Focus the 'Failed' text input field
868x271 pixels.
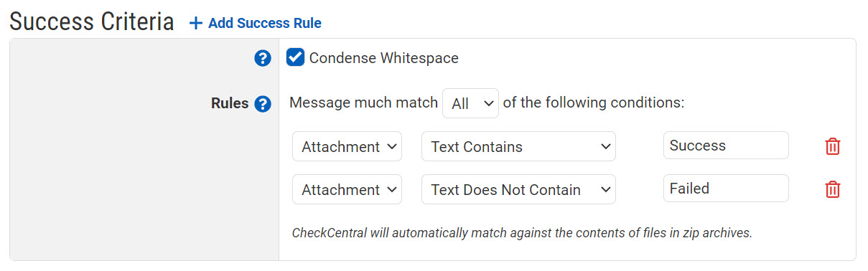[726, 189]
